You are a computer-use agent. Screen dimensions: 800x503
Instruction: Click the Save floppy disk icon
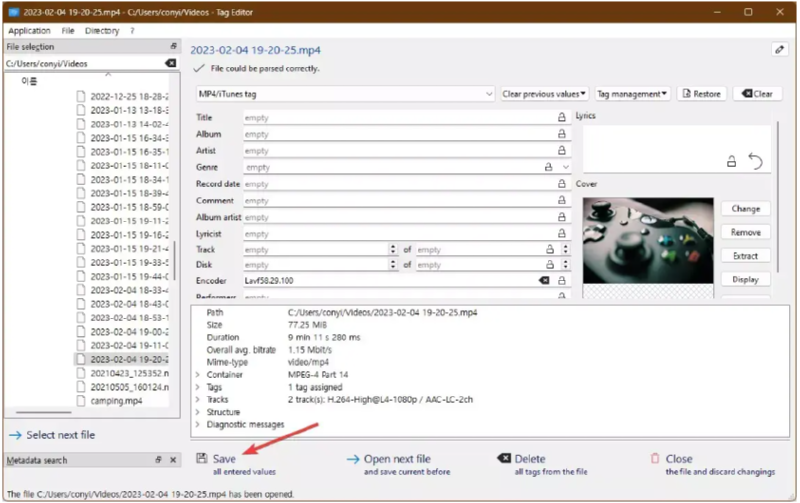click(x=201, y=459)
